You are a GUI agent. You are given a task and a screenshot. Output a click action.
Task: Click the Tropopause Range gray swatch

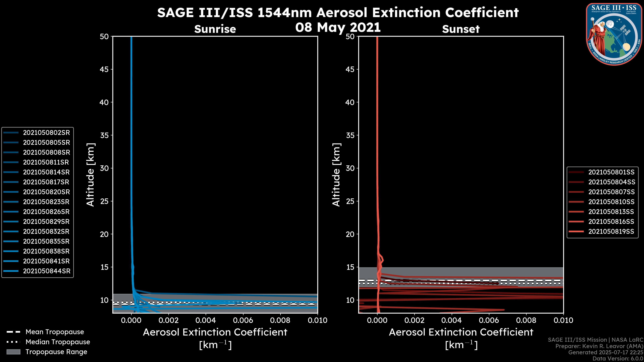13,352
